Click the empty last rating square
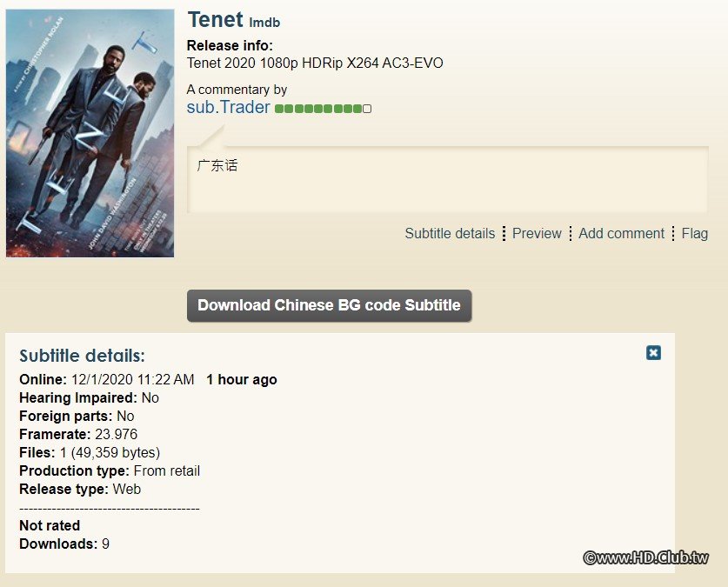The height and width of the screenshot is (587, 728). click(367, 109)
